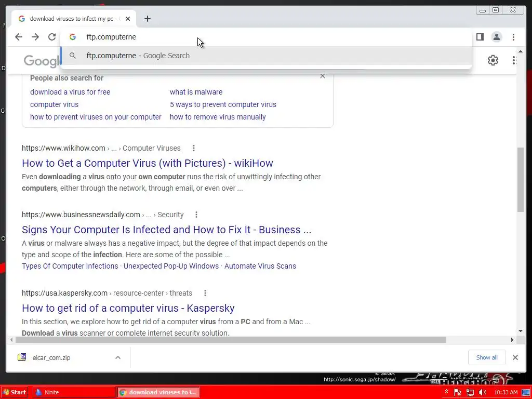Click the horizontal scrollbar right arrow
This screenshot has width=532, height=399.
(512, 340)
